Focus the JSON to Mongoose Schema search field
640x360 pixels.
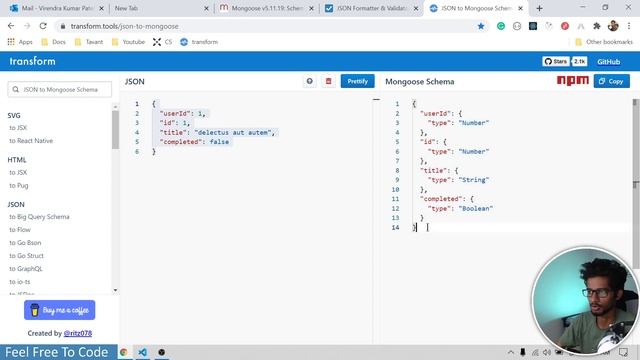(60, 89)
